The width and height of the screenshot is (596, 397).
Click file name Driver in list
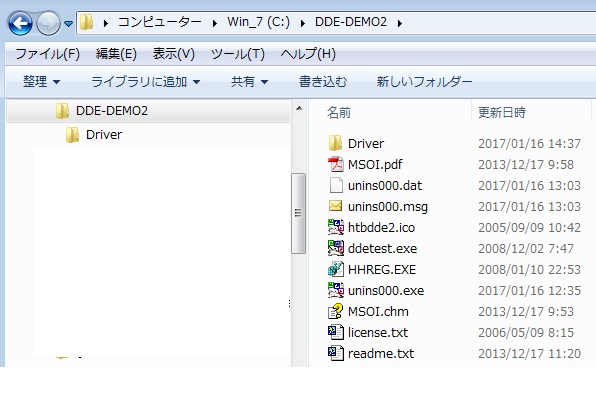[x=366, y=143]
